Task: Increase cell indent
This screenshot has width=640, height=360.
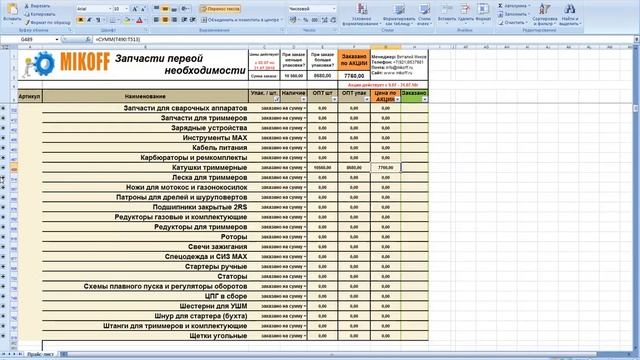Action: [x=193, y=20]
